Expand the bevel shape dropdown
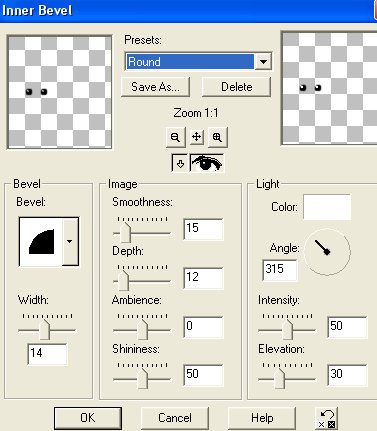Image resolution: width=377 pixels, height=431 pixels. 70,242
